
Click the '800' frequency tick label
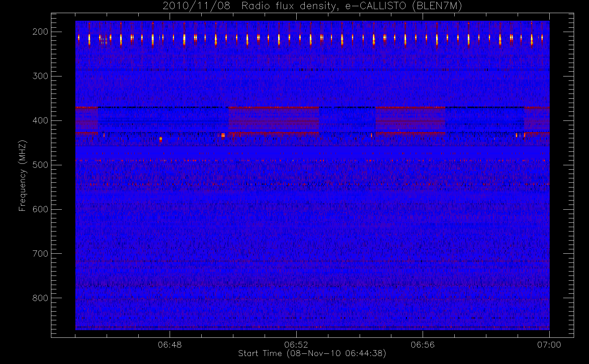[40, 298]
